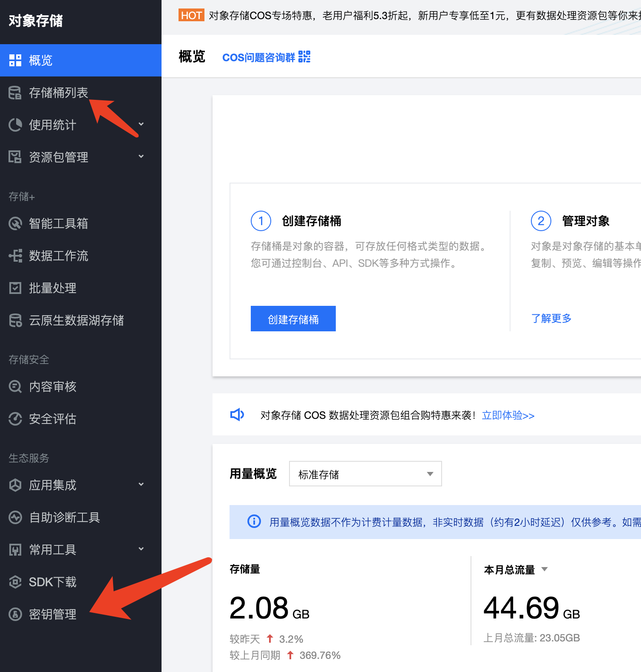Expand the 资源包管理 submenu chevron
Viewport: 641px width, 672px height.
tap(141, 157)
